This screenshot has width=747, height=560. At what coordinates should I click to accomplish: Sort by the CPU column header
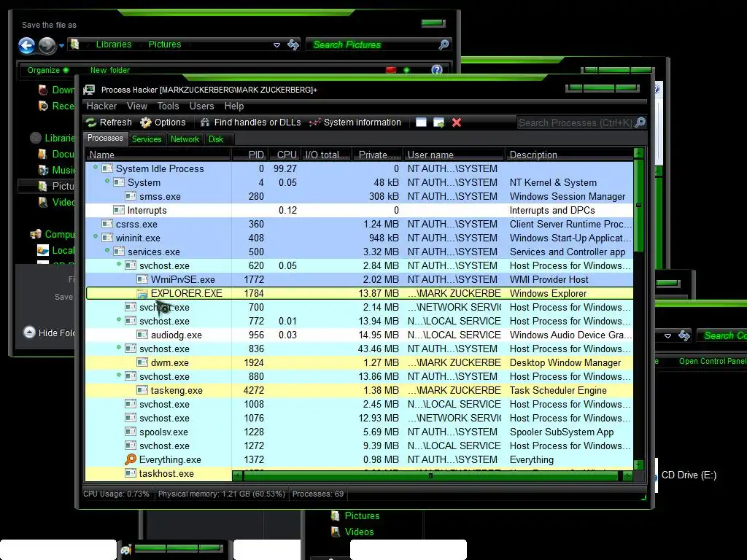pos(285,155)
